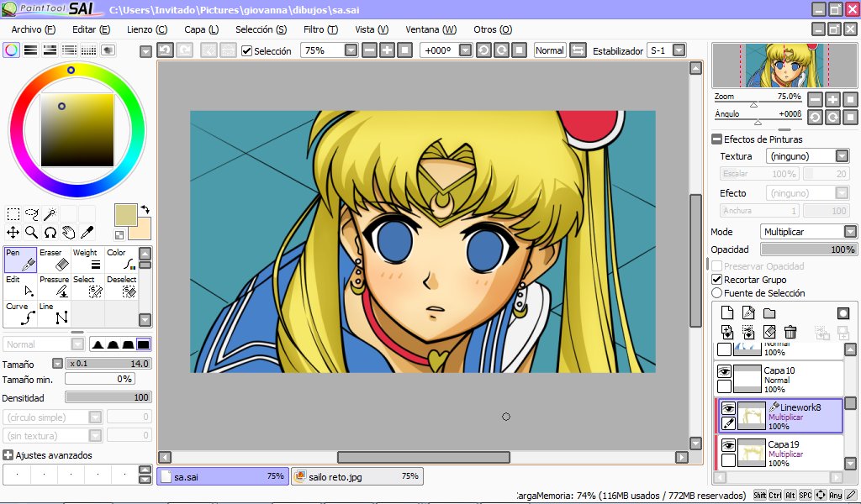Select the lasso selection tool
The image size is (861, 504).
point(32,214)
